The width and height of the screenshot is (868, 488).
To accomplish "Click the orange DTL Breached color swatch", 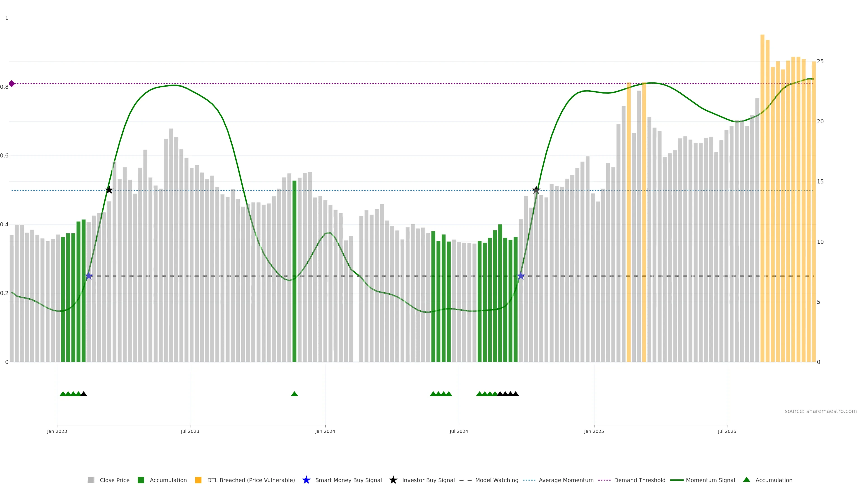I will (x=198, y=480).
